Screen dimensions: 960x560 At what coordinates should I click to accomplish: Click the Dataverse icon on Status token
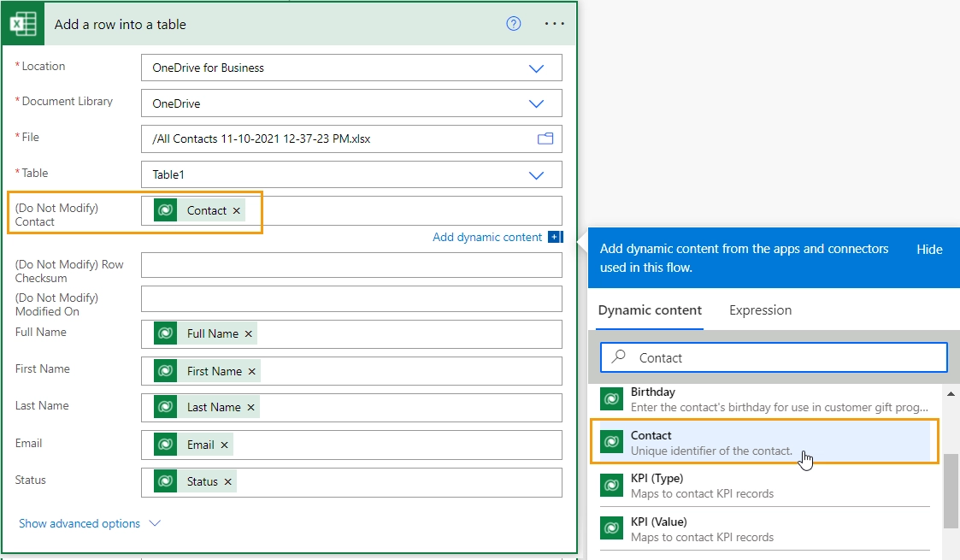point(165,481)
